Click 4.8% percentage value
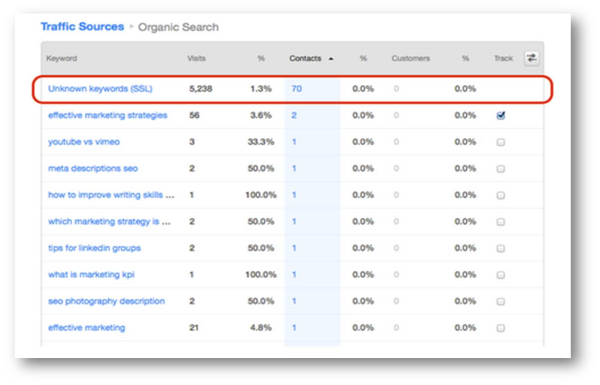The image size is (600, 385). click(261, 328)
